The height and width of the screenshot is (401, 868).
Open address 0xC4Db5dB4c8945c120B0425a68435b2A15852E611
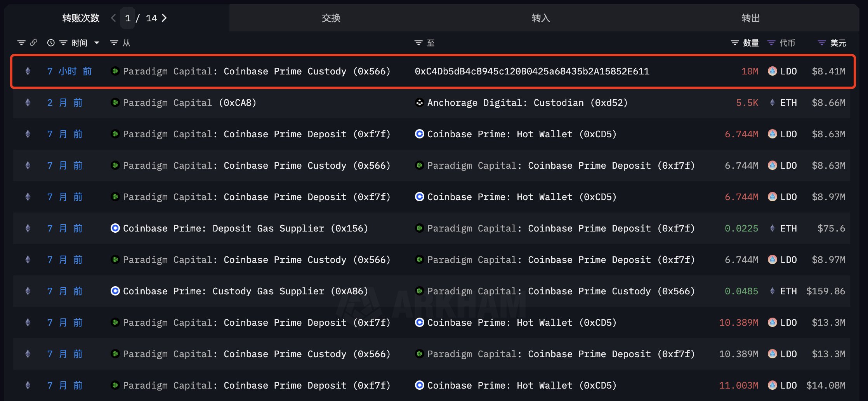coord(532,71)
